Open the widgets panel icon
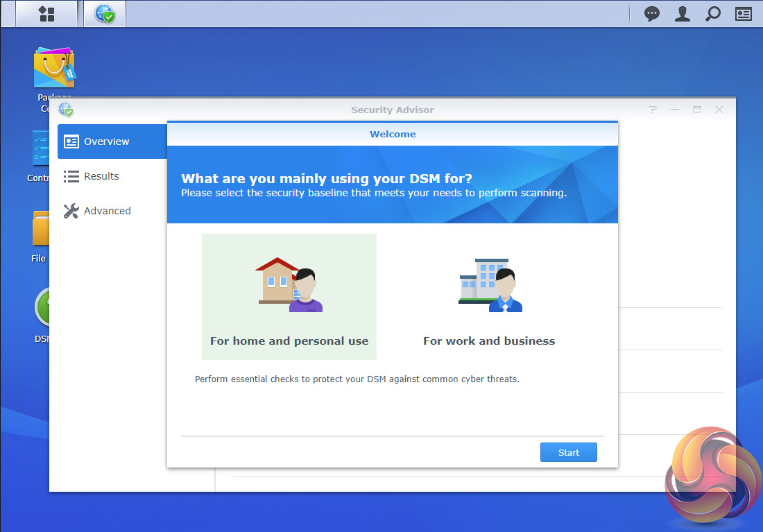 tap(743, 14)
